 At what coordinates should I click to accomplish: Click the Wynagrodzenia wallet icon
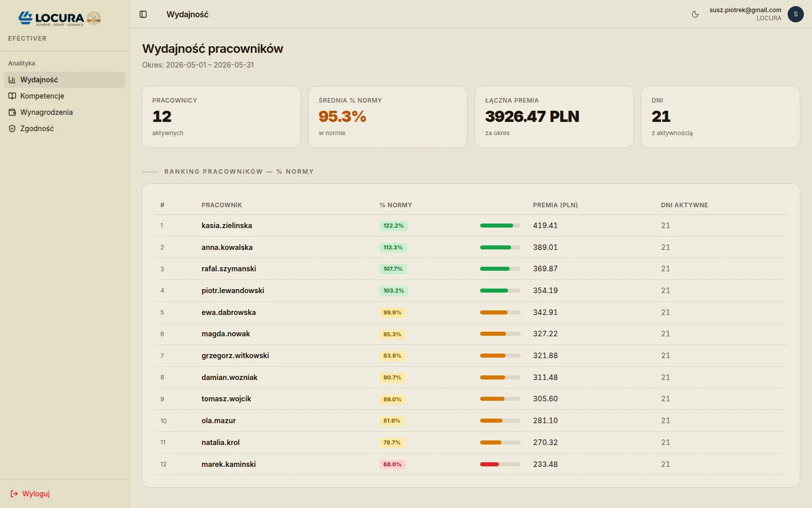click(12, 112)
